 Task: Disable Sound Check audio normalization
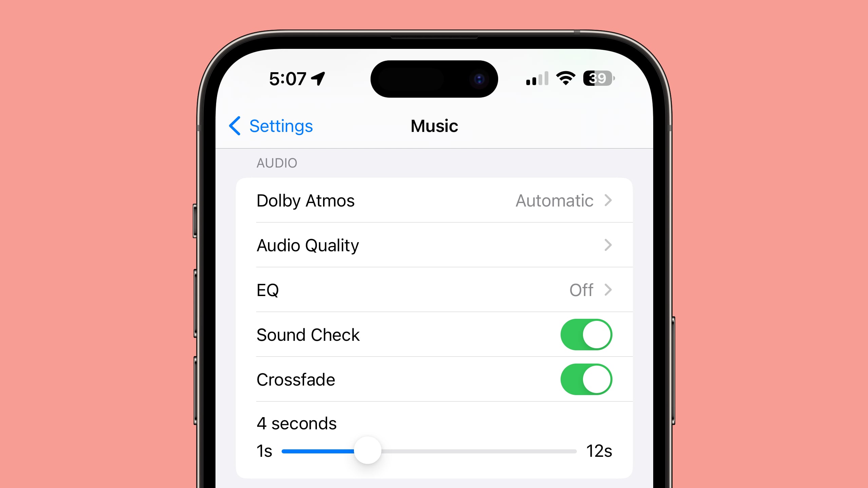point(587,334)
